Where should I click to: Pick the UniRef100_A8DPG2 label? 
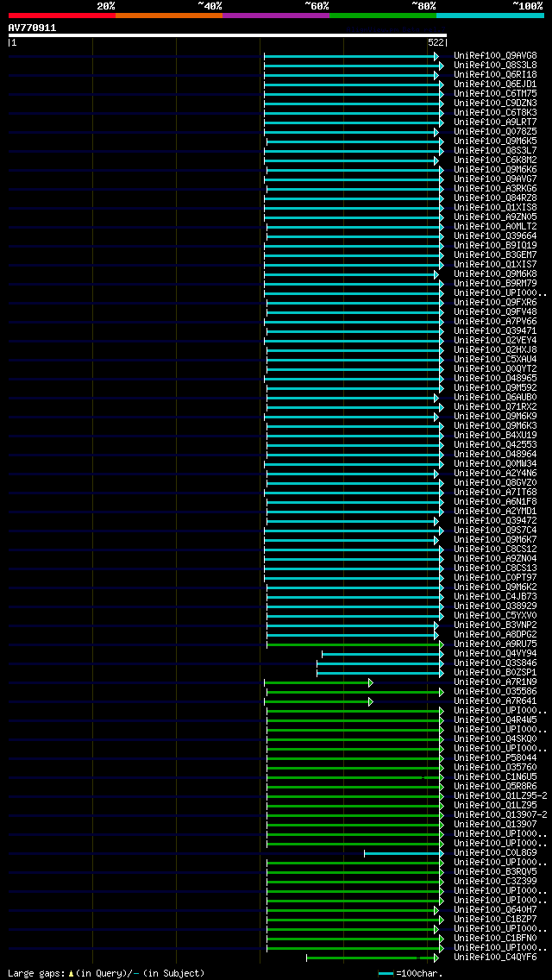coord(495,634)
